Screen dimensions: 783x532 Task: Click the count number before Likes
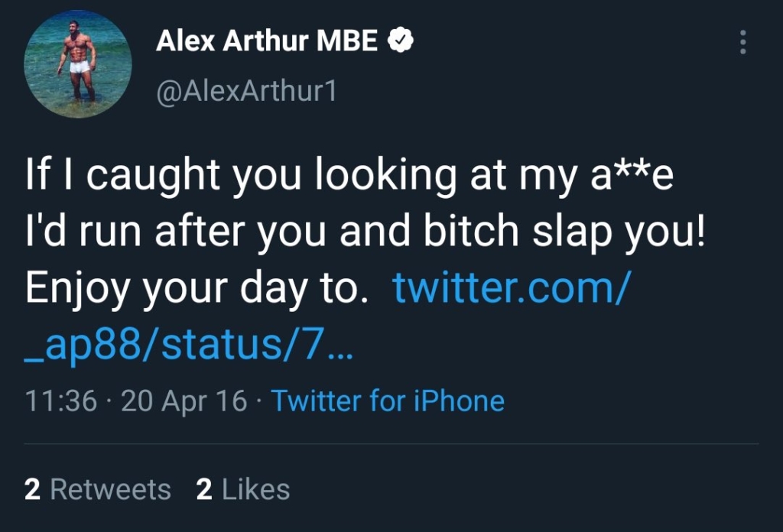point(204,489)
